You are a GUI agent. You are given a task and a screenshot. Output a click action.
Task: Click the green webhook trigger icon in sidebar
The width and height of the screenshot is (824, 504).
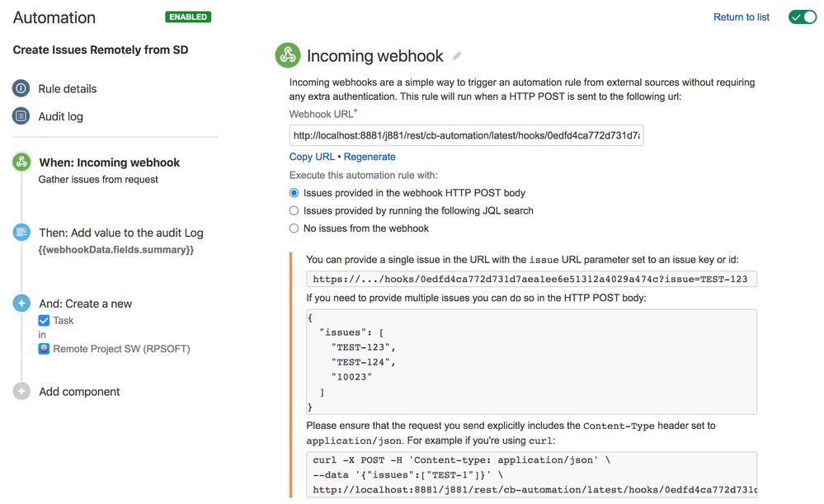click(21, 163)
